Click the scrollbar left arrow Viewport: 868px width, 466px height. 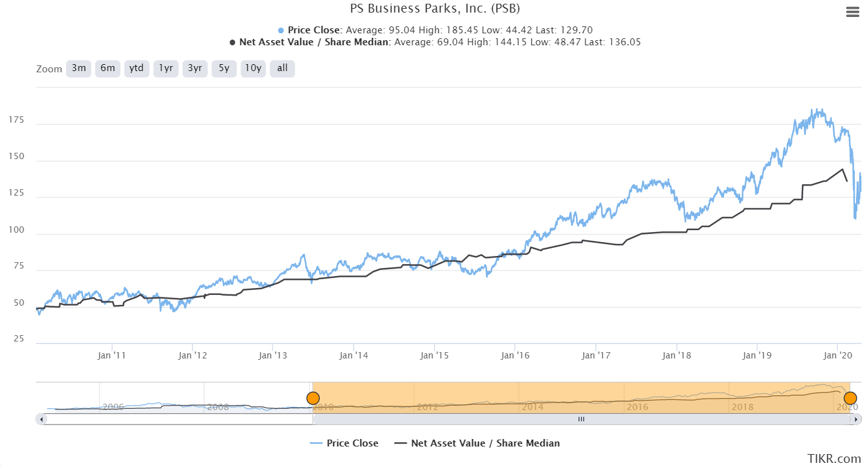[x=42, y=419]
